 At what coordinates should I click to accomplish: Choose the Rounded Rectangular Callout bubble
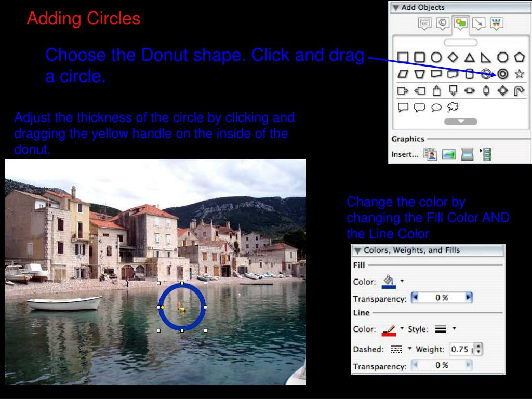point(419,108)
